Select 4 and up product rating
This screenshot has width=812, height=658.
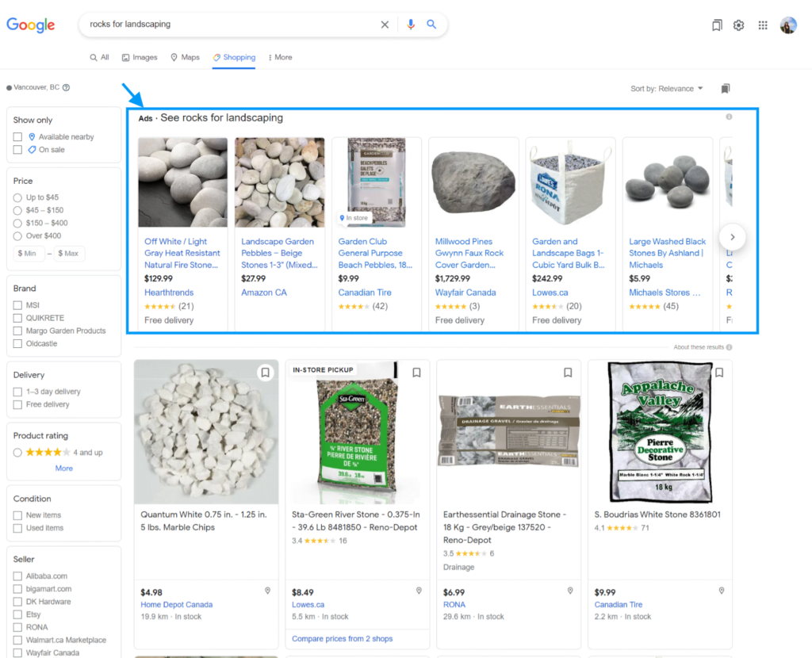17,453
